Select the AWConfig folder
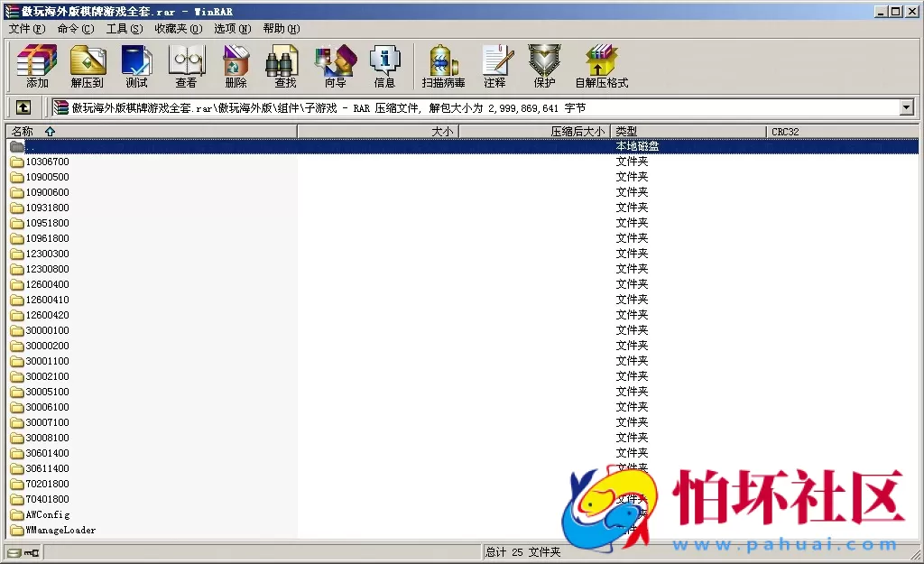924x564 pixels. pos(47,514)
